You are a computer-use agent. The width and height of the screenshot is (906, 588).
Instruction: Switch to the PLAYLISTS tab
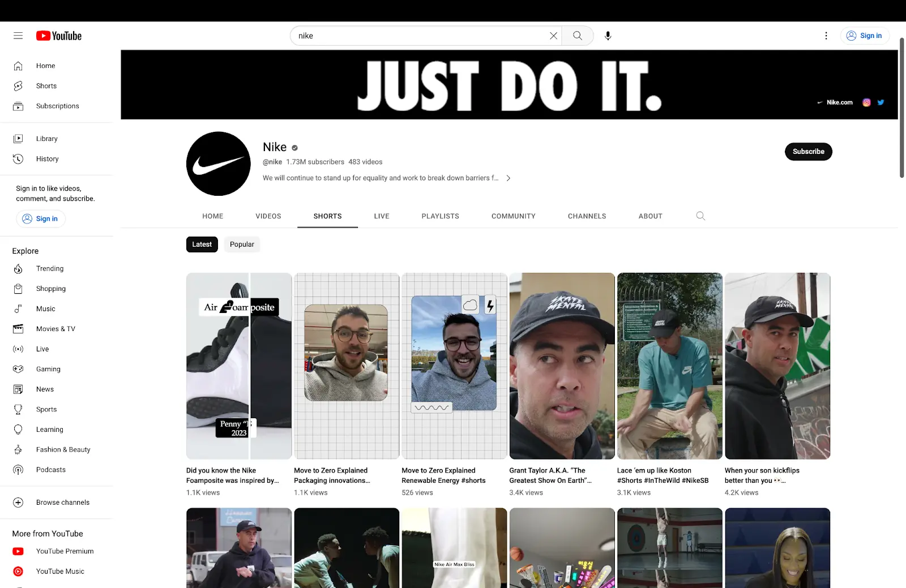(441, 216)
